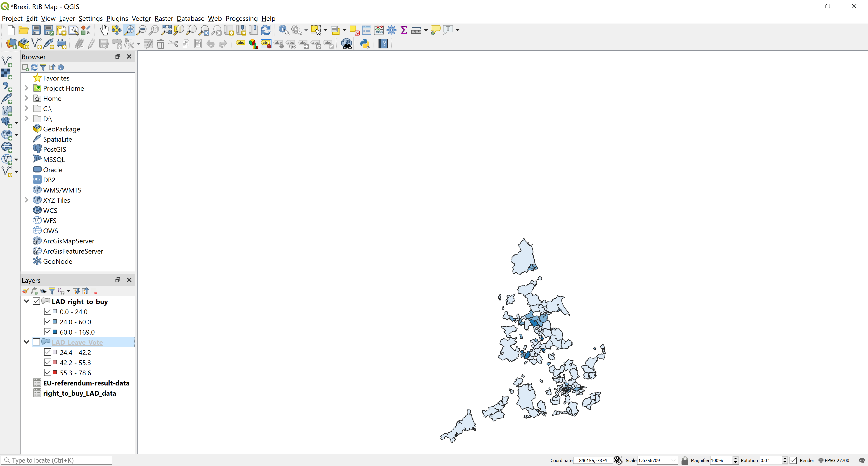The image size is (868, 466).
Task: Toggle the Render checkbox in the status bar
Action: point(793,460)
